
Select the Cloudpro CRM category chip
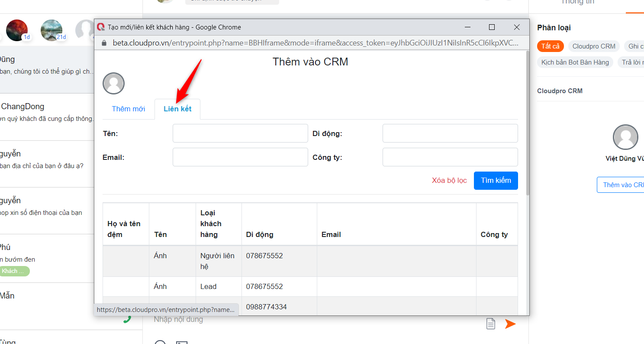point(594,46)
